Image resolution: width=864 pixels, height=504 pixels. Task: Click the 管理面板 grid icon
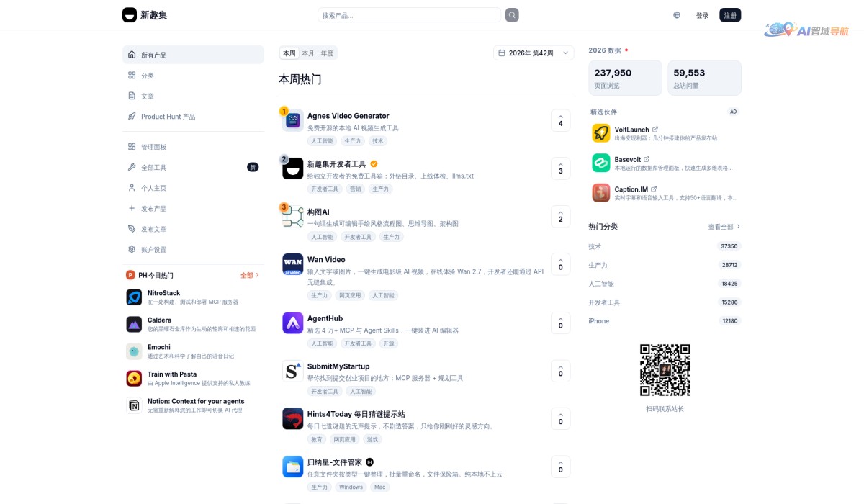[132, 147]
